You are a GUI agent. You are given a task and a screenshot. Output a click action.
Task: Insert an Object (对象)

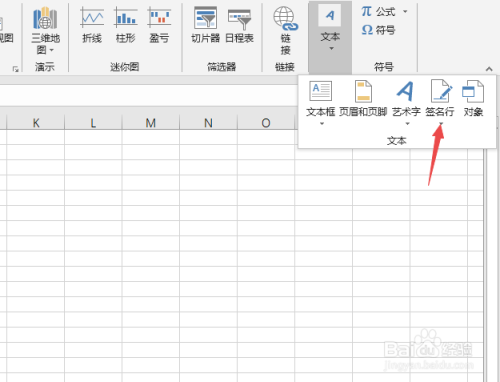tap(473, 99)
